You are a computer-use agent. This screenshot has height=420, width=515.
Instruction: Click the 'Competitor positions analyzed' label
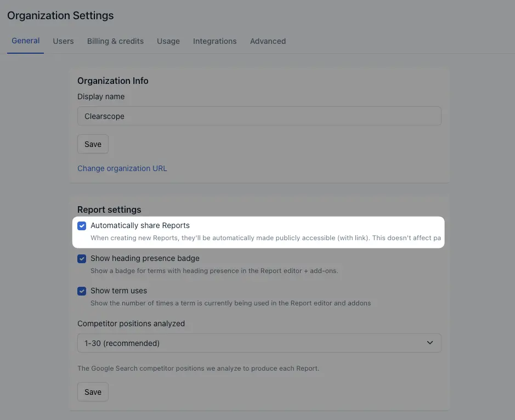coord(131,323)
